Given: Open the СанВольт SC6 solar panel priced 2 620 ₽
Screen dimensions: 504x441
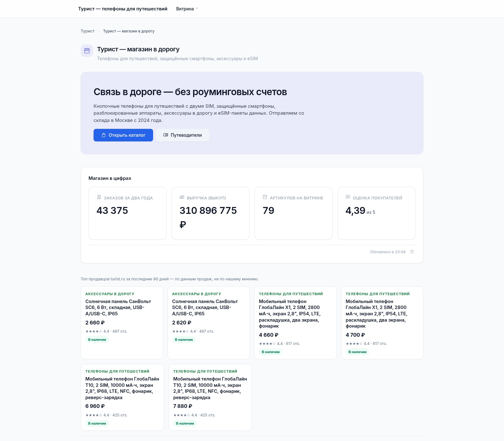Looking at the screenshot, I should tap(209, 323).
